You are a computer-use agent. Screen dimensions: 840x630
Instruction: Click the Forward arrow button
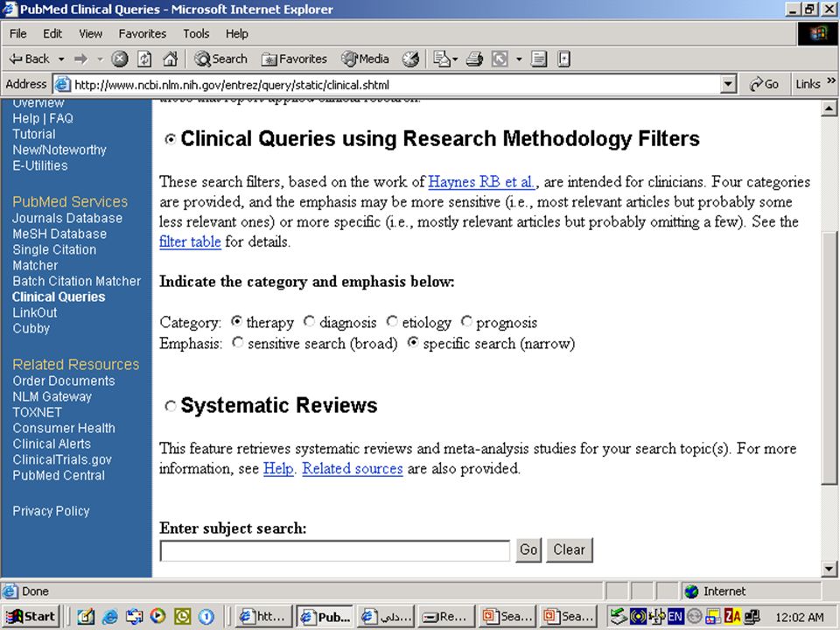[x=80, y=59]
